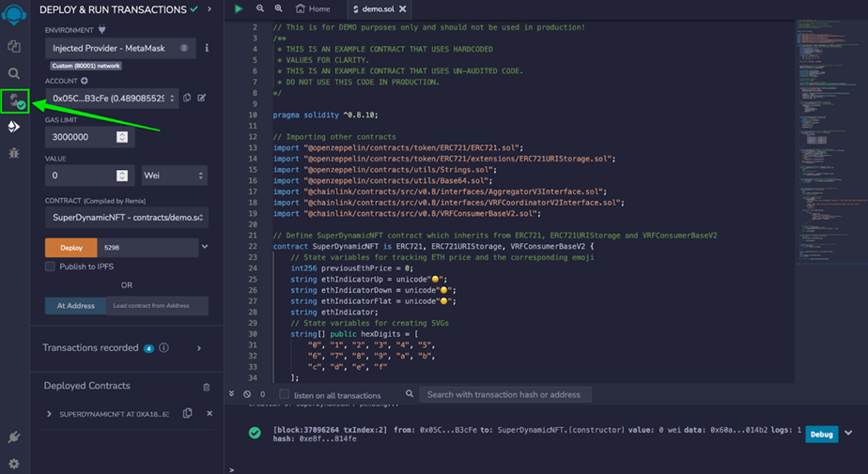Click the trash icon for Deployed Contracts
Screen dimensions: 868x474
[207, 387]
